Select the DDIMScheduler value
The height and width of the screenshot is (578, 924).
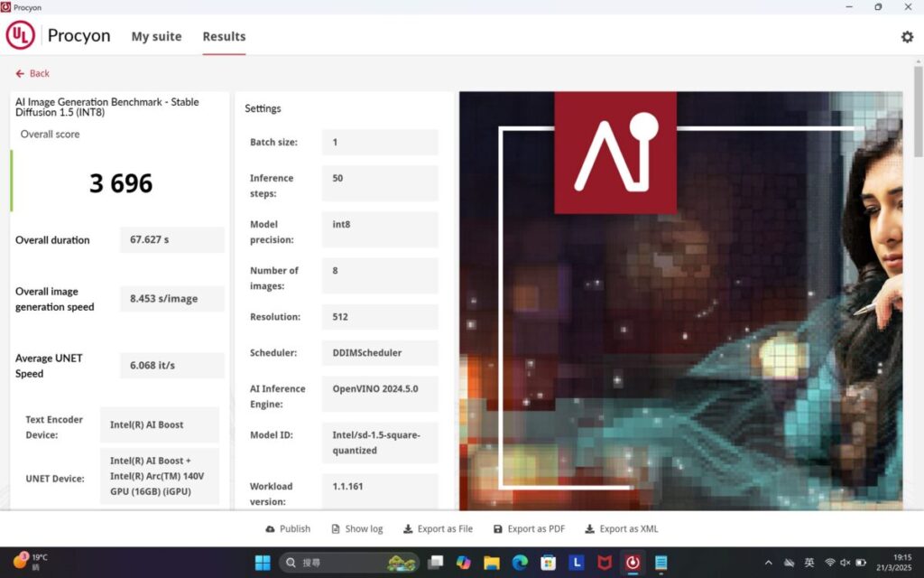tap(380, 353)
